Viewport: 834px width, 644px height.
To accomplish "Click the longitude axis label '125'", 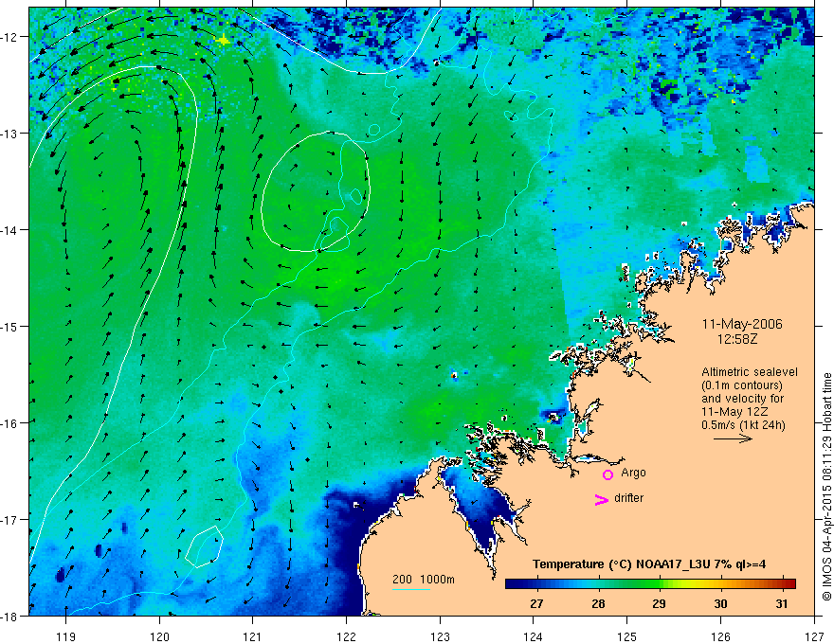I will coord(627,636).
